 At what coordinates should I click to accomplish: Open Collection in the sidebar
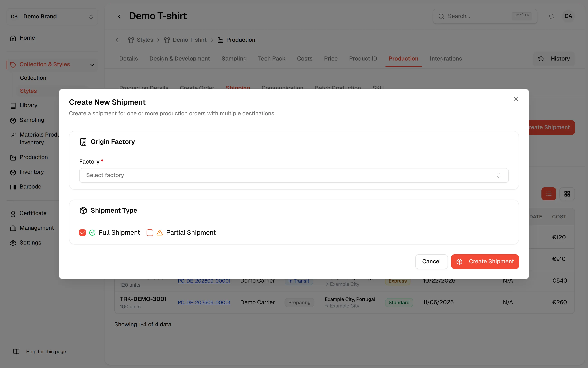coord(33,78)
